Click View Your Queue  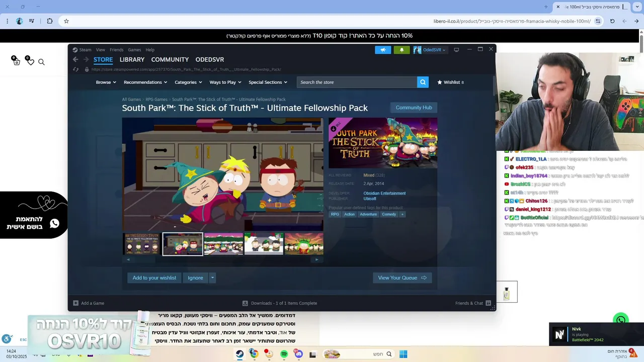(402, 278)
